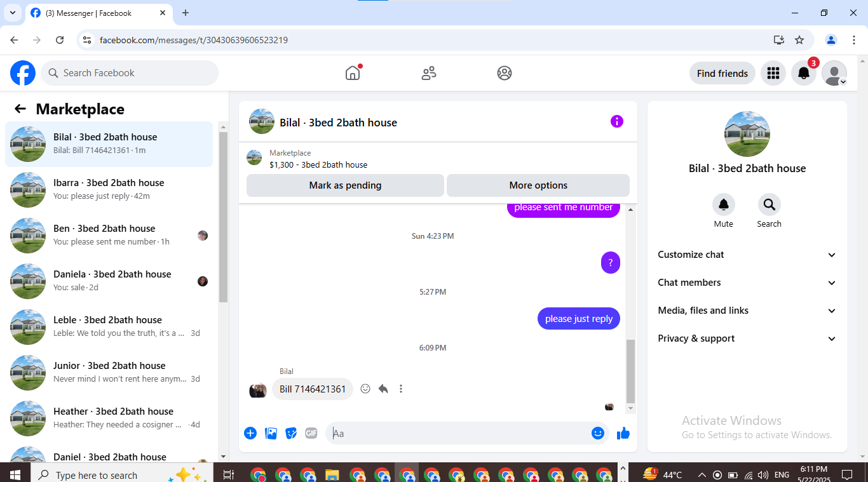
Task: Click the Facebook logo icon
Action: 23,73
